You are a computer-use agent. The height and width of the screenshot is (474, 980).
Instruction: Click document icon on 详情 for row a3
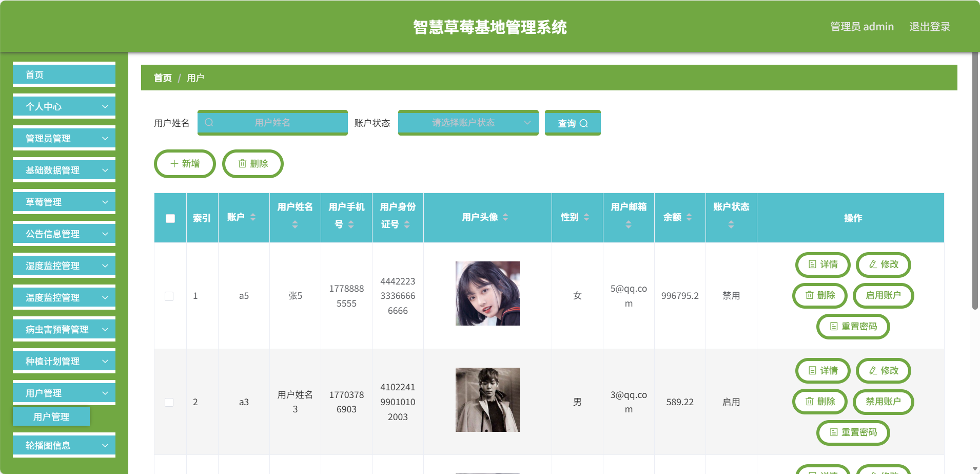pyautogui.click(x=812, y=370)
